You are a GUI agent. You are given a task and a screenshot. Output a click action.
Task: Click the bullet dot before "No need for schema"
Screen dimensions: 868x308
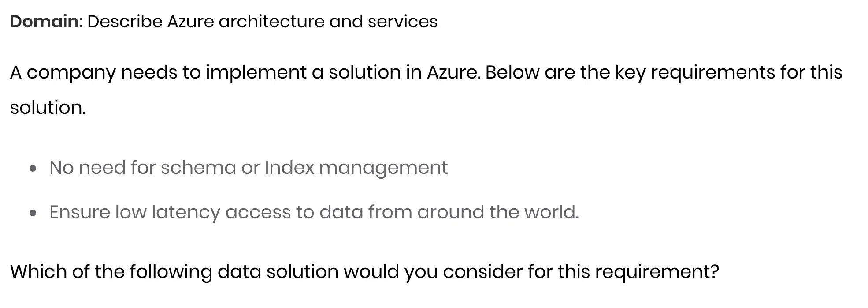(33, 169)
